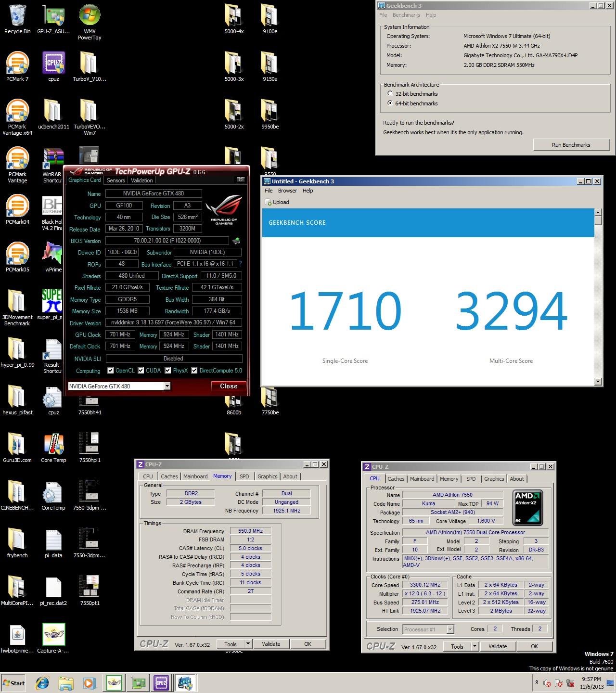Viewport: 616px width, 693px height.
Task: Click the Run Benchmarks button
Action: pos(571,145)
